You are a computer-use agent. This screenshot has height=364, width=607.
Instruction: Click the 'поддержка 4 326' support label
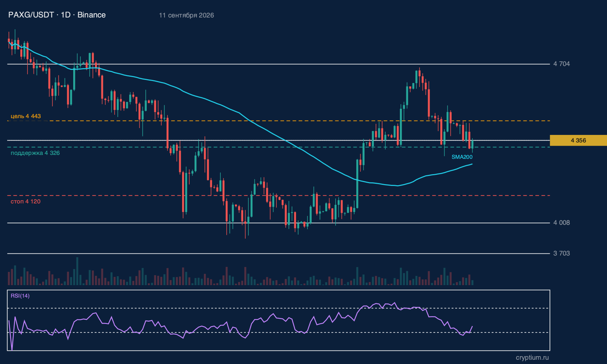coord(35,153)
